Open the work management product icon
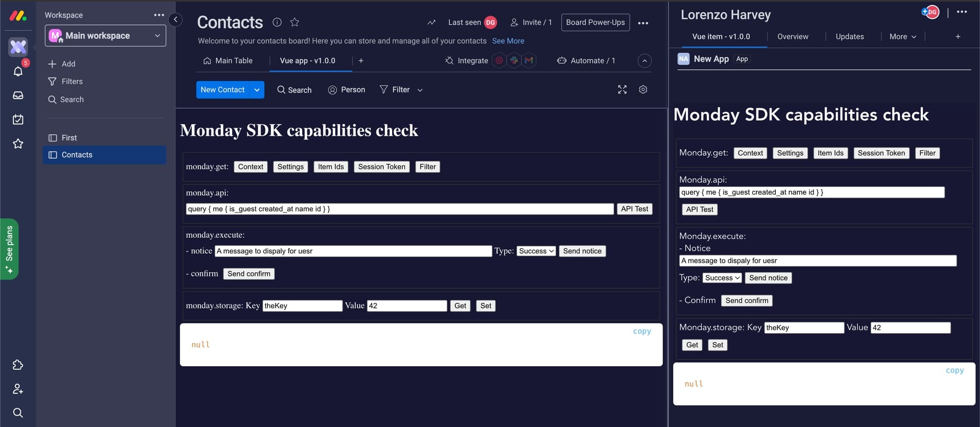 point(18,47)
